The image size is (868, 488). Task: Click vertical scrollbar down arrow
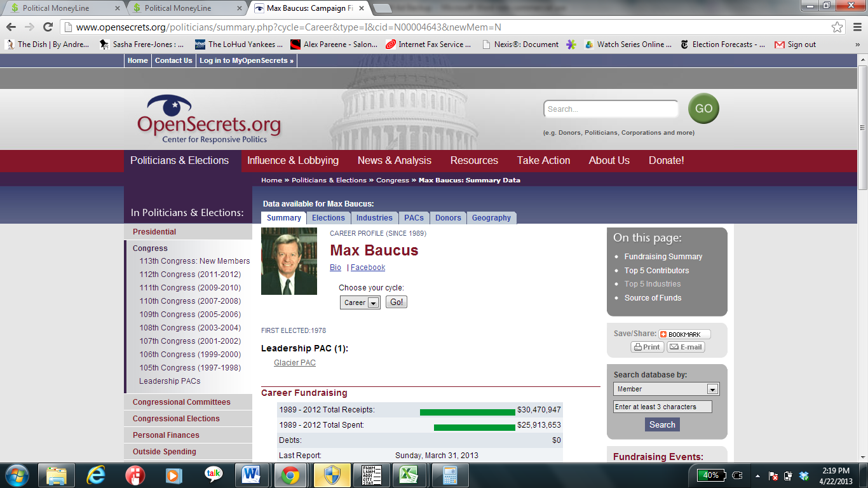point(862,456)
